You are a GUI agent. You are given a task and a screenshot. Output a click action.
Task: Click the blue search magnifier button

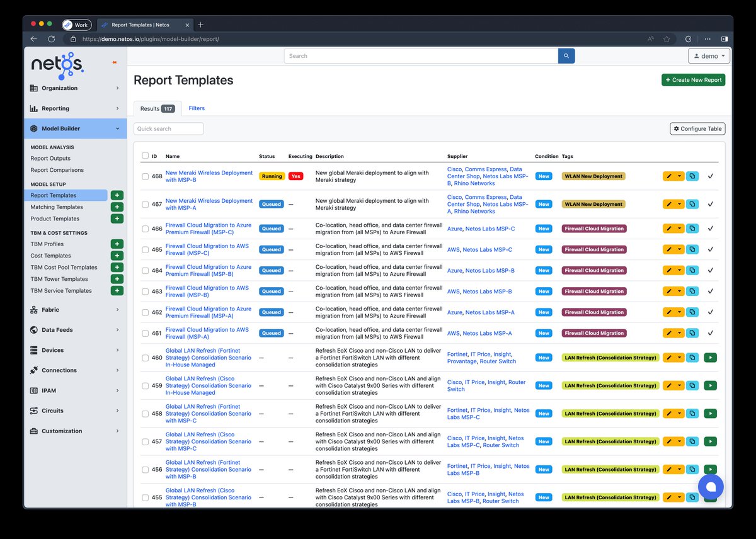click(x=566, y=56)
